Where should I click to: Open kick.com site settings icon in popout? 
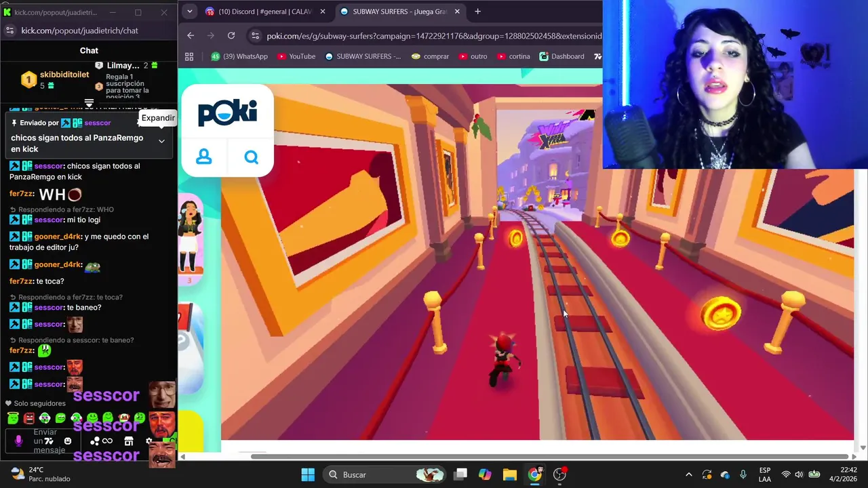click(9, 30)
